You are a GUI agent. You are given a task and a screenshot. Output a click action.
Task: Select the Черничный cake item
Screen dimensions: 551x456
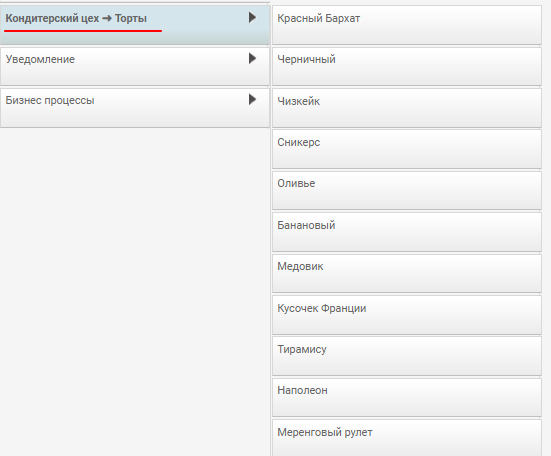407,66
